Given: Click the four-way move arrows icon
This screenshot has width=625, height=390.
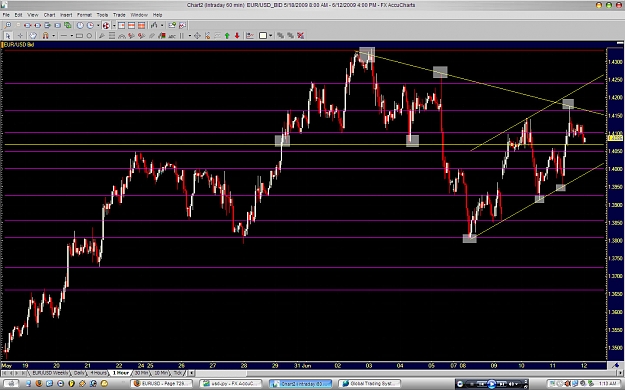Looking at the screenshot, I should [x=197, y=35].
